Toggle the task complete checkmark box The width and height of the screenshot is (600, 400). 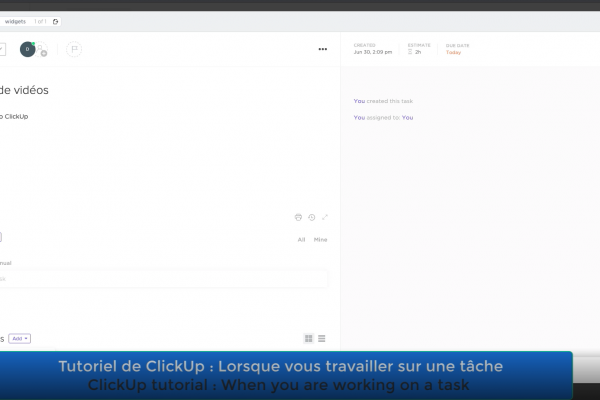pos(2,49)
